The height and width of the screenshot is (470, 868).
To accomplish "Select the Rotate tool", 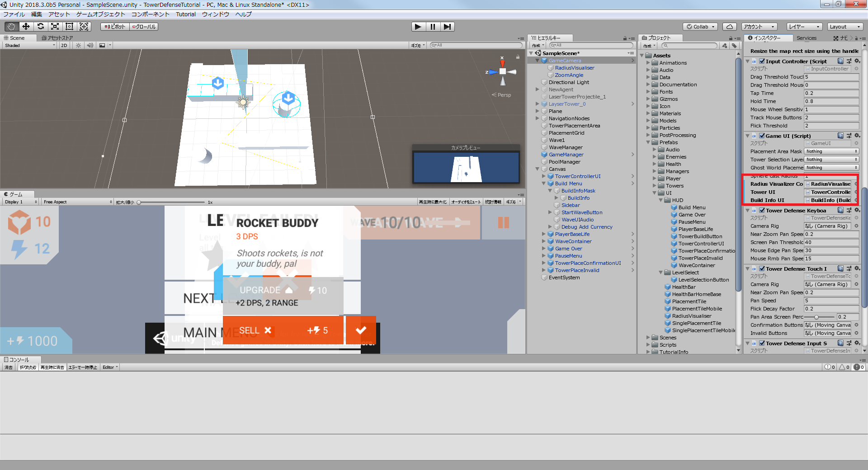I will click(40, 27).
